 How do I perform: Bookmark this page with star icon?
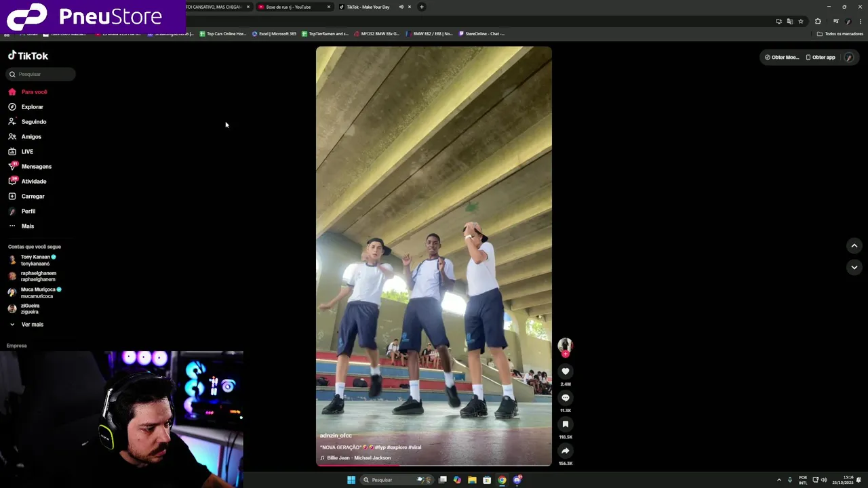(x=800, y=21)
